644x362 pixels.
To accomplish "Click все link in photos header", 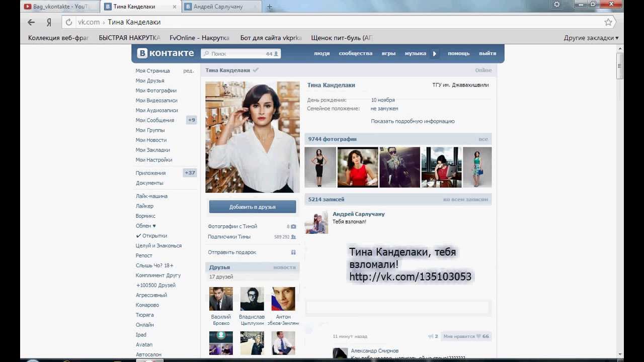I will point(483,139).
